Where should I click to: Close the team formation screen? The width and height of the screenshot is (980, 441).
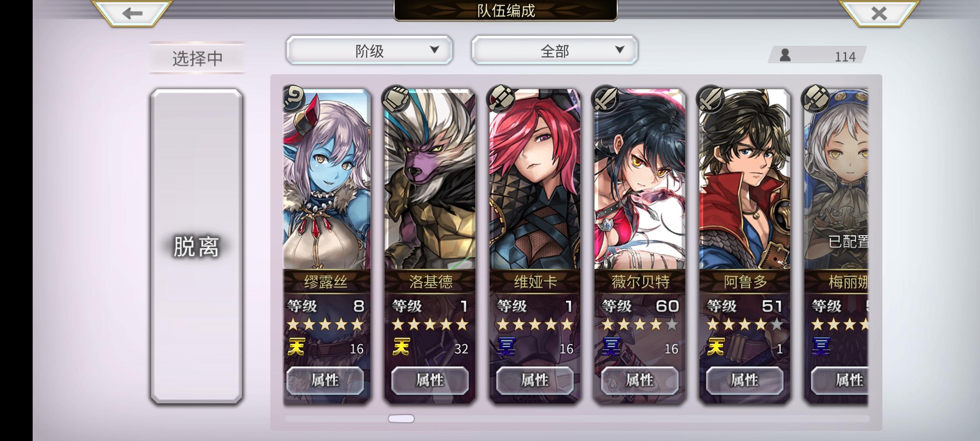879,13
